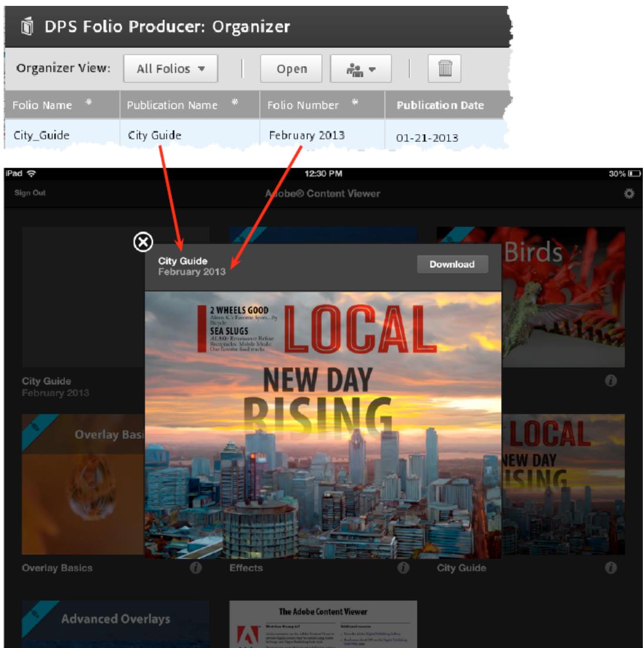Viewport: 644px width, 648px height.
Task: Open the share users dropdown
Action: point(361,69)
